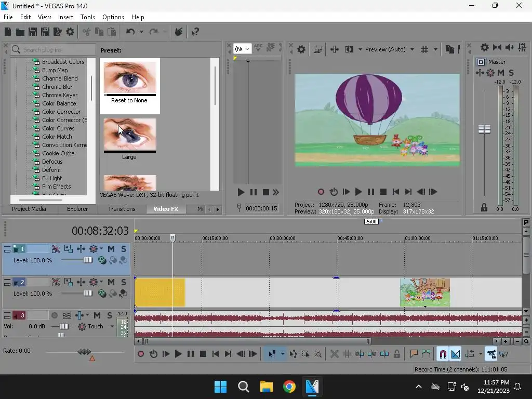Solo video track 2
The height and width of the screenshot is (399, 532).
tap(124, 282)
